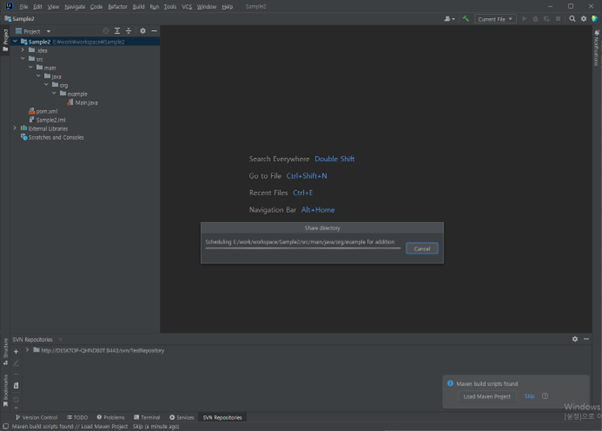This screenshot has height=431, width=602.
Task: Open the Search Everywhere magnifier icon
Action: pyautogui.click(x=572, y=19)
